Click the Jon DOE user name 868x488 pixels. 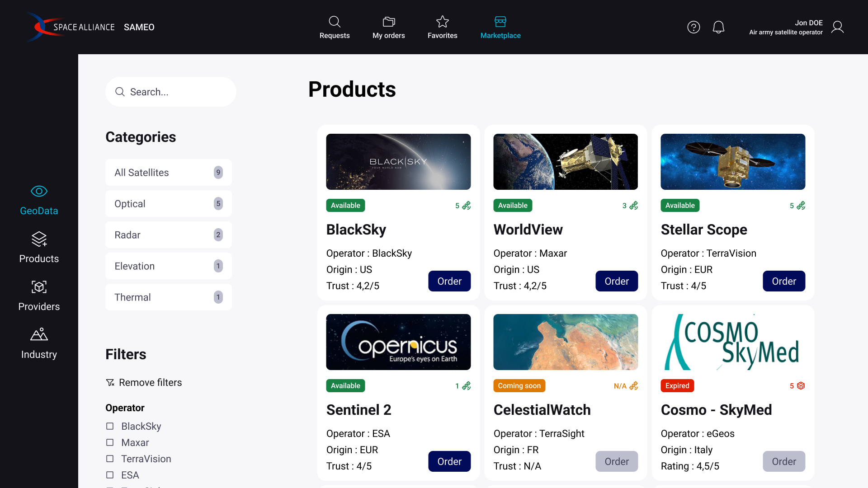(x=809, y=23)
